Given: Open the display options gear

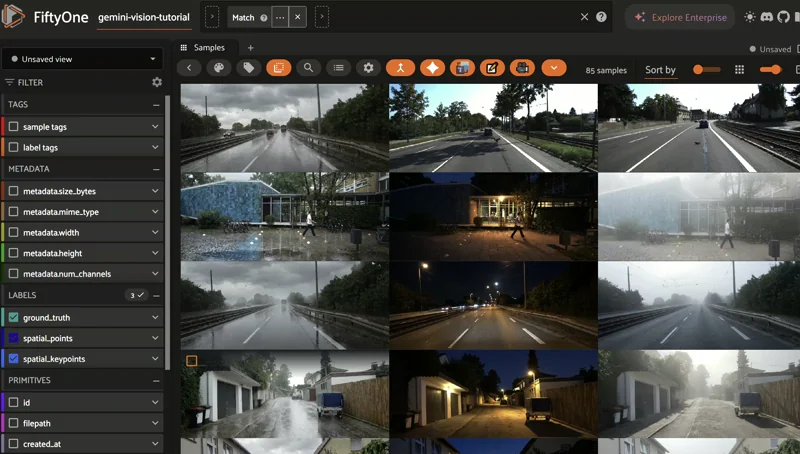Looking at the screenshot, I should pos(368,68).
